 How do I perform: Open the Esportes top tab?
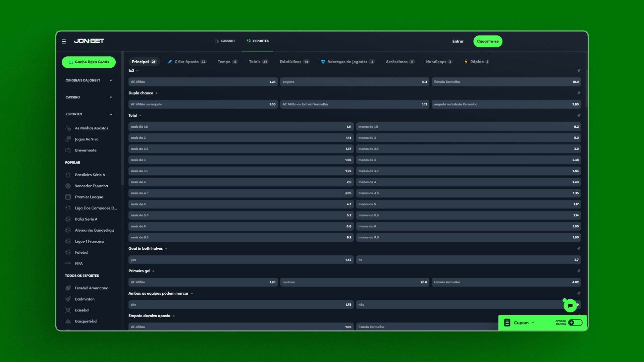(x=258, y=41)
